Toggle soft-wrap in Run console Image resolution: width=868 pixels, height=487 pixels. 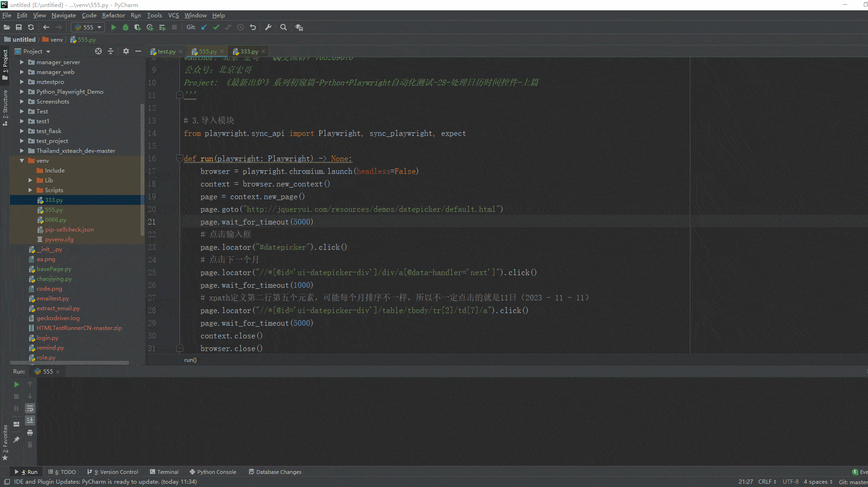tap(30, 408)
